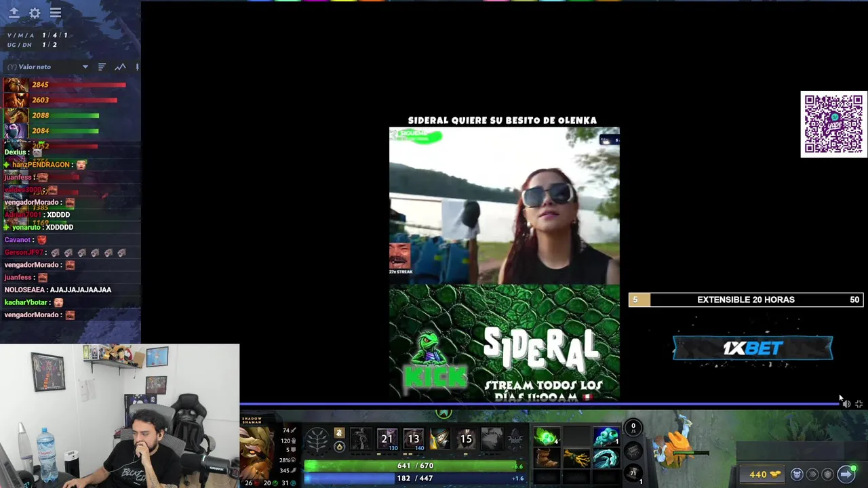Click the "kacharYbotar" chat username
The height and width of the screenshot is (488, 868).
[26, 302]
